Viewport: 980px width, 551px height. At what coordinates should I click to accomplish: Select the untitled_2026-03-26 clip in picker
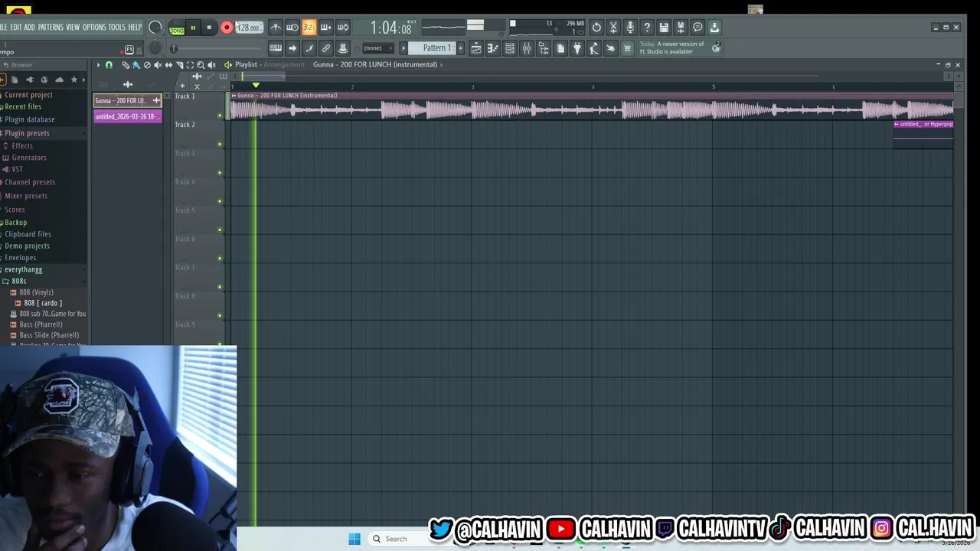128,116
